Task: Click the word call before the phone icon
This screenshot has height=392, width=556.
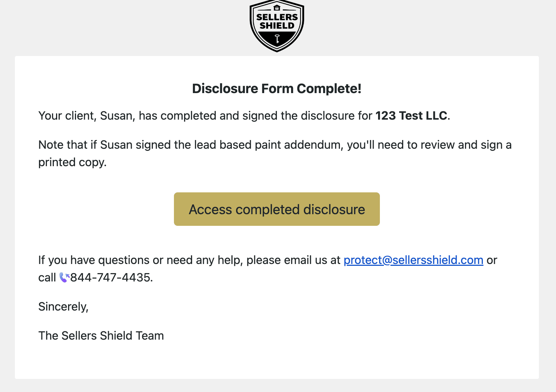Action: [47, 277]
